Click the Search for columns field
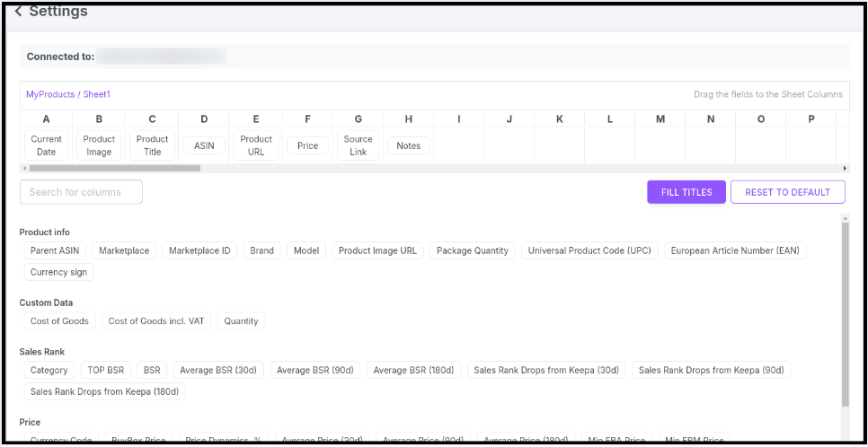 (x=81, y=192)
